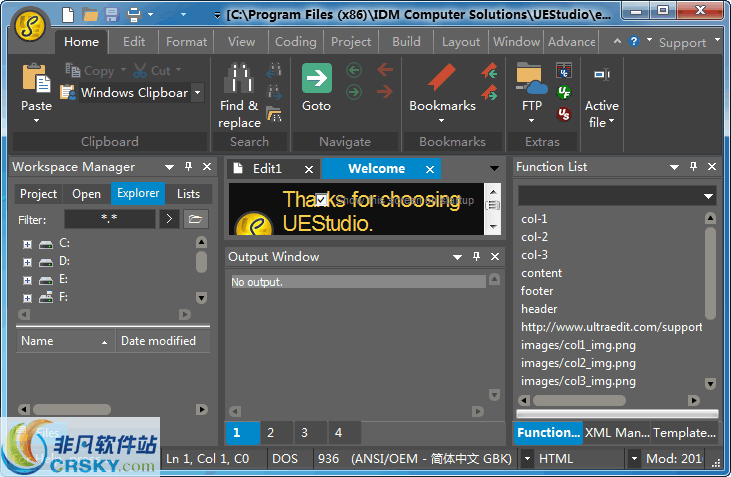Pin the Function List panel
This screenshot has height=477, width=731.
click(693, 166)
